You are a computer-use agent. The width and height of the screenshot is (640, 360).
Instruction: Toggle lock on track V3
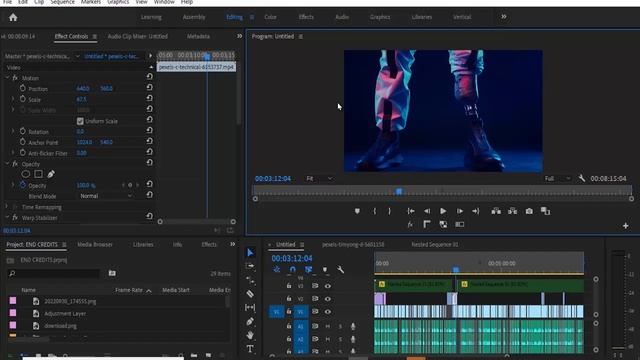pos(289,286)
